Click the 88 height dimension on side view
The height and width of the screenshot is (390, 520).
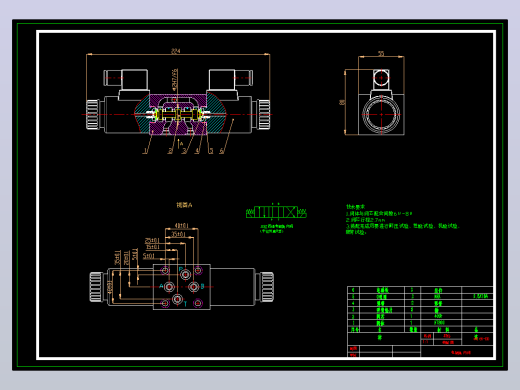(342, 102)
